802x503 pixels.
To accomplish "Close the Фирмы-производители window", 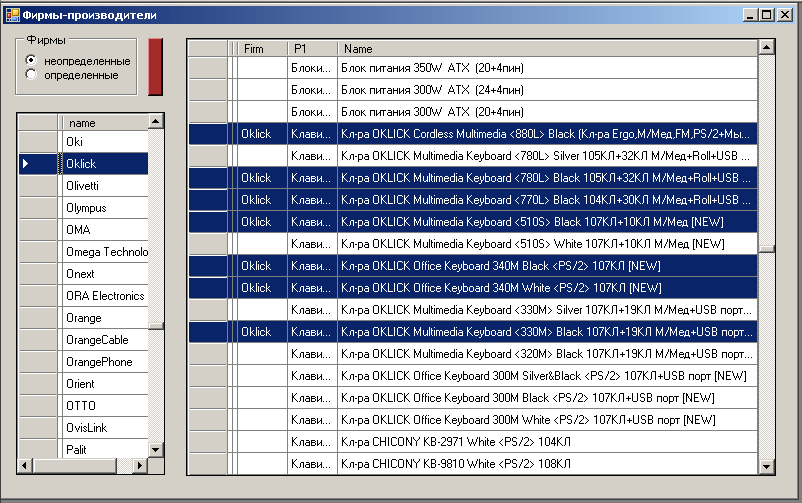I will [785, 15].
